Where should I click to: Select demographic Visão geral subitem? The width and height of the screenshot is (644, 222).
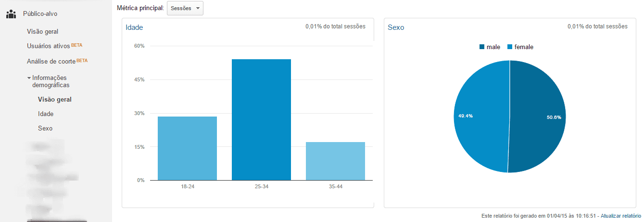coord(54,100)
